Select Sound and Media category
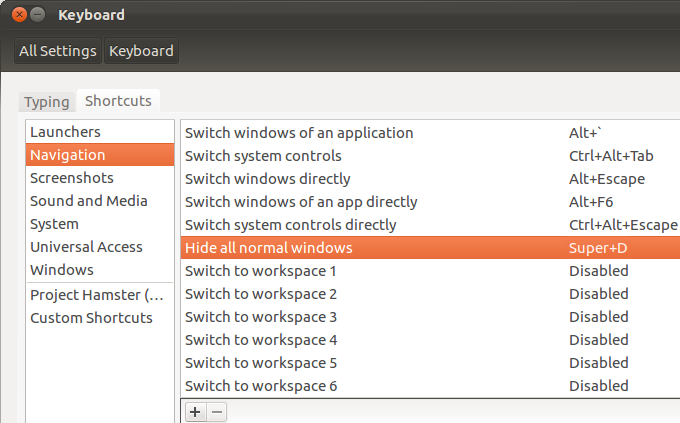680x423 pixels. click(88, 201)
